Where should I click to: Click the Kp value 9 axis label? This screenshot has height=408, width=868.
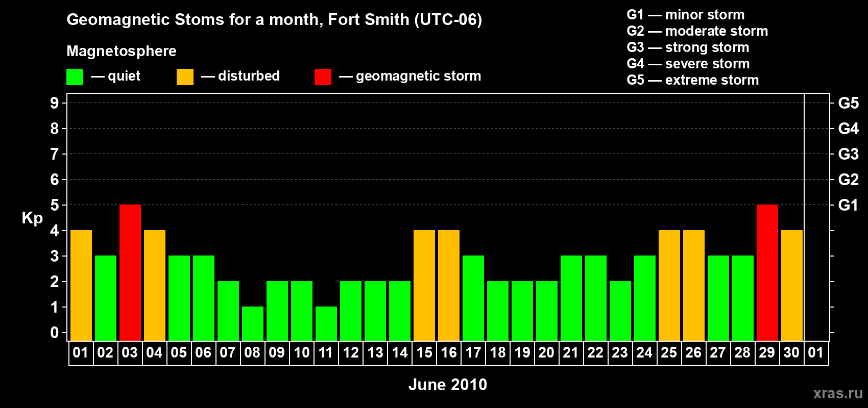(55, 103)
